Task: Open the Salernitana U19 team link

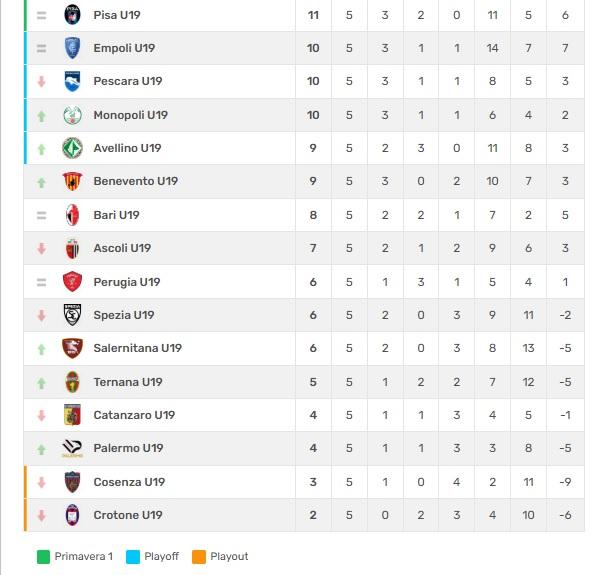Action: point(137,348)
